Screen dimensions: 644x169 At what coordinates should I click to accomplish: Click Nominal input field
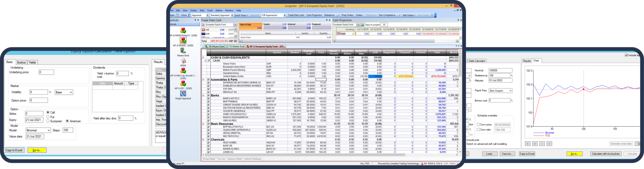[x=500, y=71]
